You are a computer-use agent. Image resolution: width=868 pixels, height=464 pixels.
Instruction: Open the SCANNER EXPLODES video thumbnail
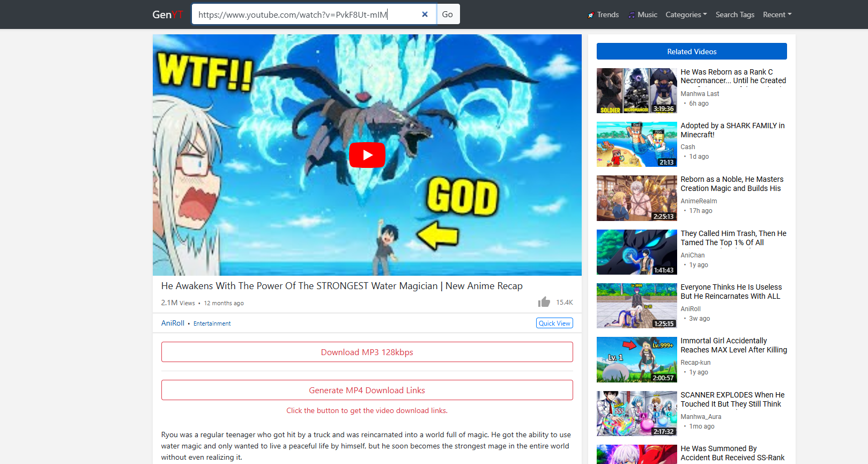[637, 414]
